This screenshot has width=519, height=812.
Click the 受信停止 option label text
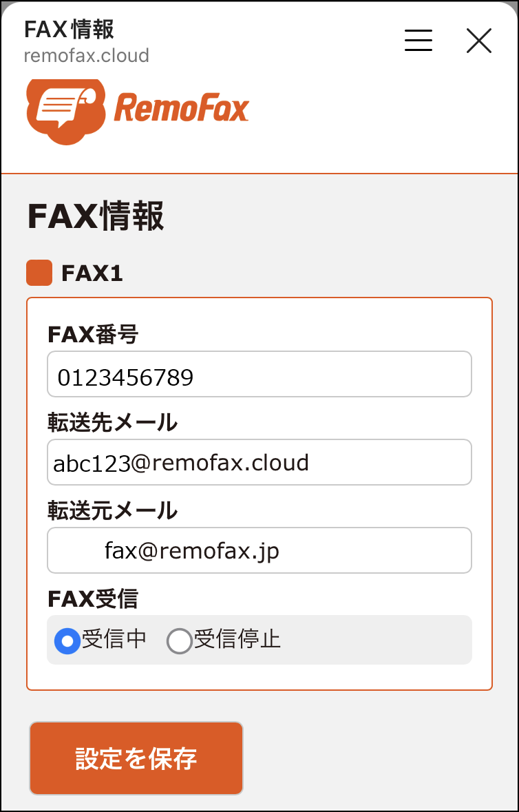(237, 640)
